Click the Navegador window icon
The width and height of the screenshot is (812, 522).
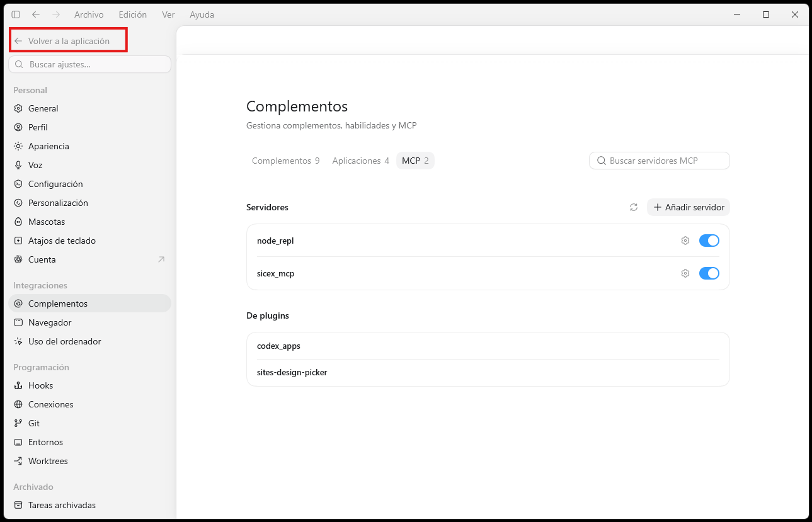18,322
